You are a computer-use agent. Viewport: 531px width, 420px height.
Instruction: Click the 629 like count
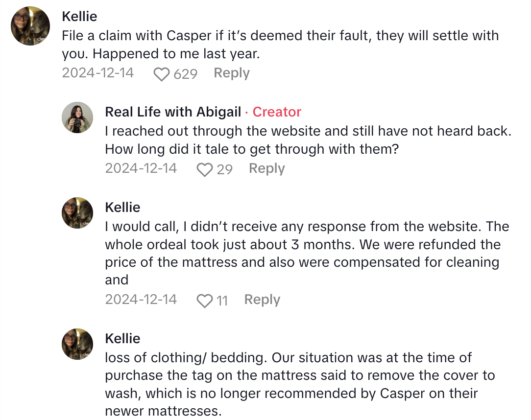coord(186,74)
